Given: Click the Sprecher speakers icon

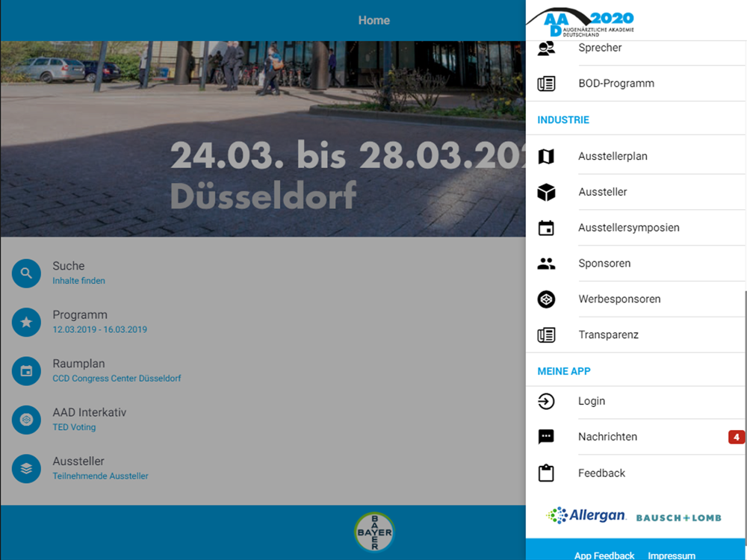Looking at the screenshot, I should click(546, 48).
